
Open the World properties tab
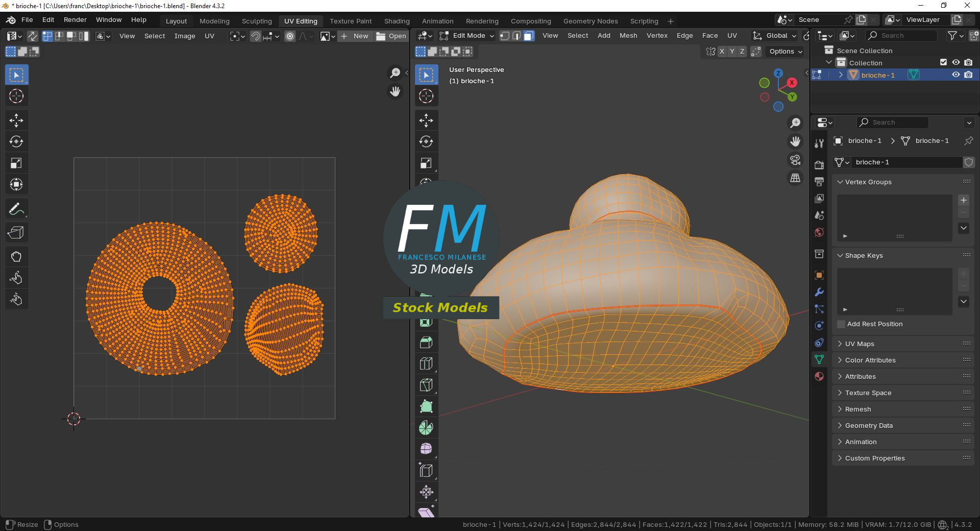[819, 232]
